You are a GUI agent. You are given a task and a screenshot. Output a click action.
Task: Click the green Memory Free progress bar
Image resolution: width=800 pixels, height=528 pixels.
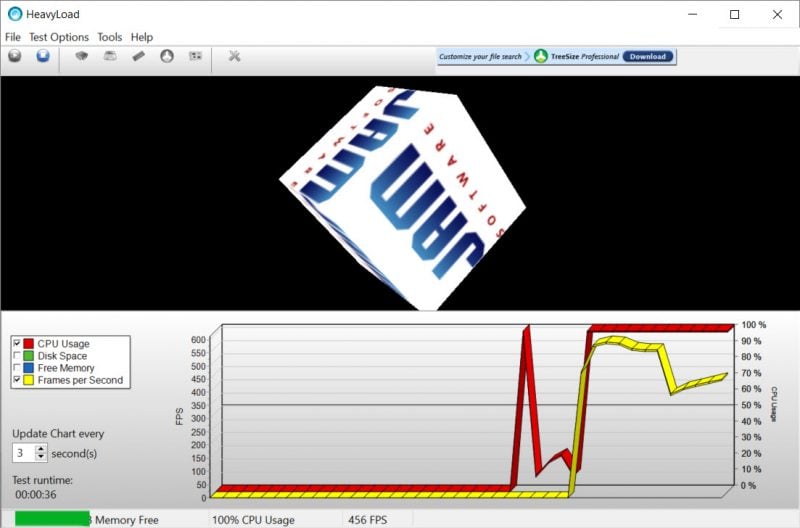[x=52, y=518]
